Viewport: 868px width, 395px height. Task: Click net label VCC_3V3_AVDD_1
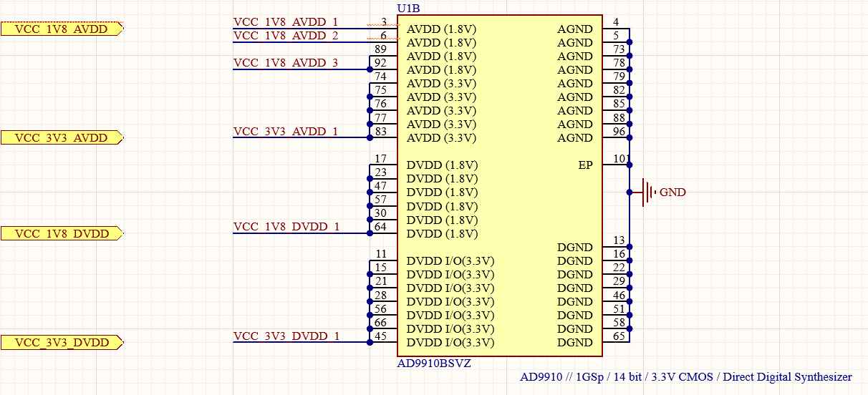pos(286,131)
